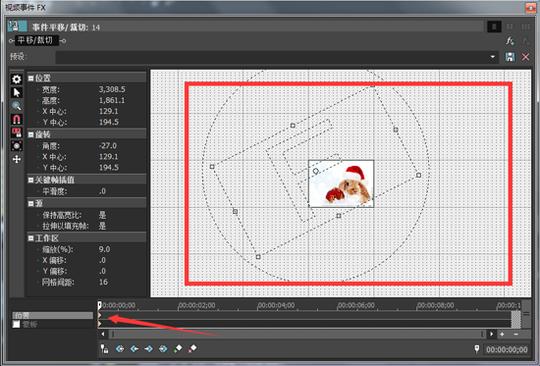Select the zoom magnifier tool

pyautogui.click(x=17, y=106)
